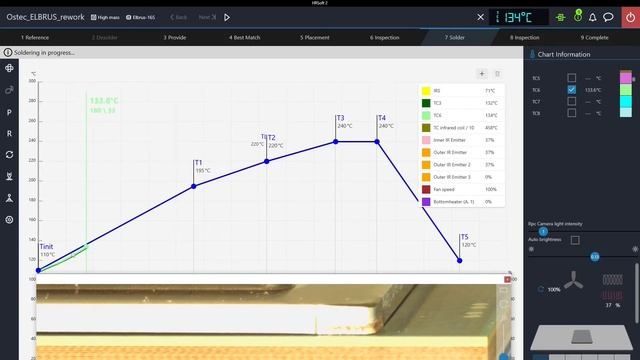Click the red heater coil icon
Viewport: 640px width, 360px height.
point(612,295)
